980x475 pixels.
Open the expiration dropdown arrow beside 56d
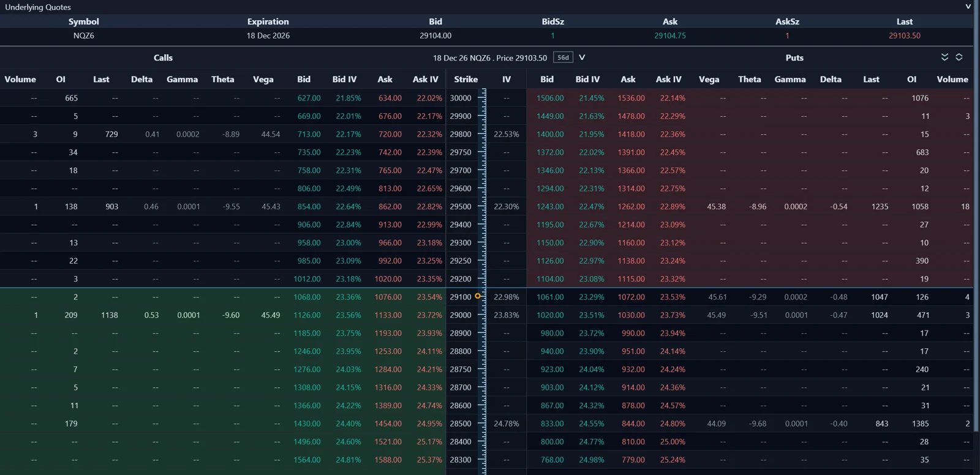tap(582, 58)
